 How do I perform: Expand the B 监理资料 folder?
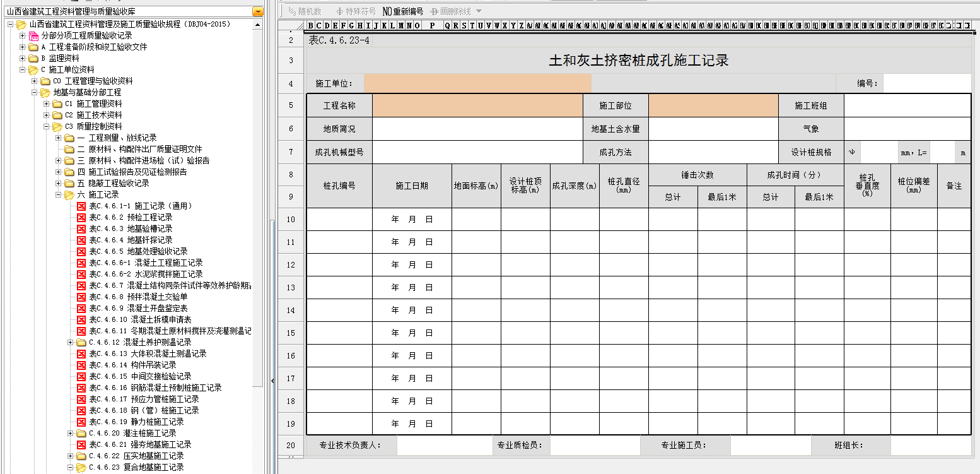click(x=23, y=58)
